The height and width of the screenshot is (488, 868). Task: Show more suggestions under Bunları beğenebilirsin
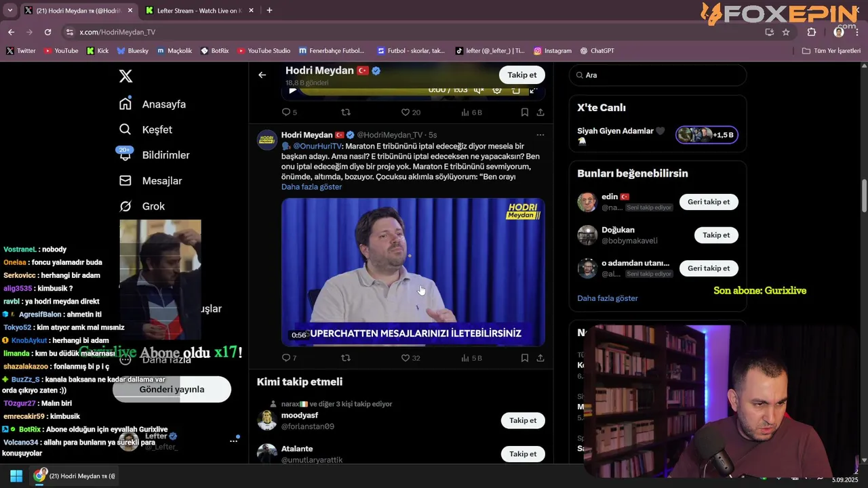click(x=608, y=298)
